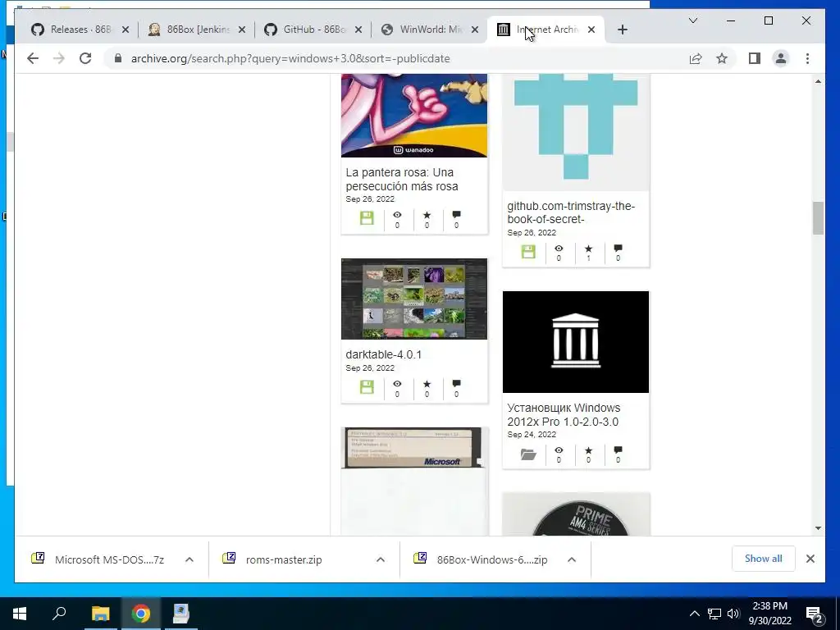The width and height of the screenshot is (840, 630).
Task: Open the Chrome three-dot menu
Action: tap(807, 58)
